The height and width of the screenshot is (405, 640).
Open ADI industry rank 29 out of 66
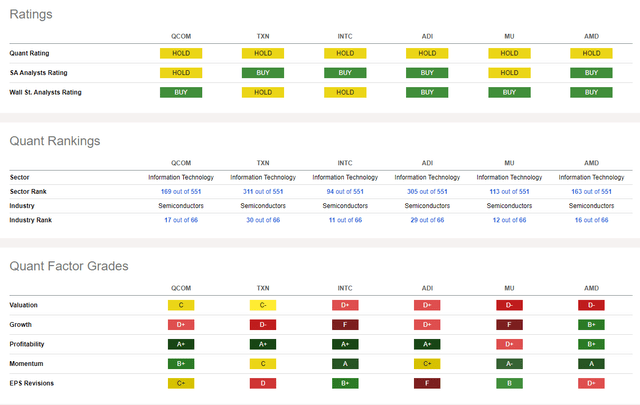pyautogui.click(x=427, y=220)
